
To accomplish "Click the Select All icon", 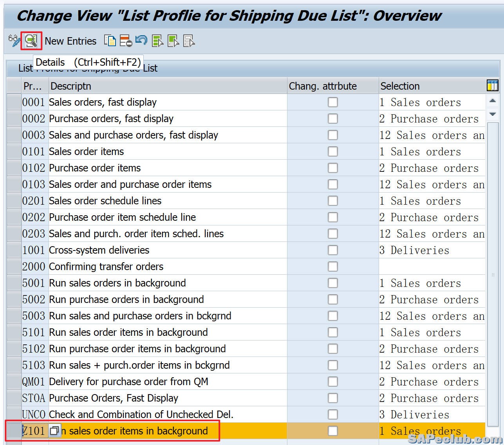I will 157,41.
